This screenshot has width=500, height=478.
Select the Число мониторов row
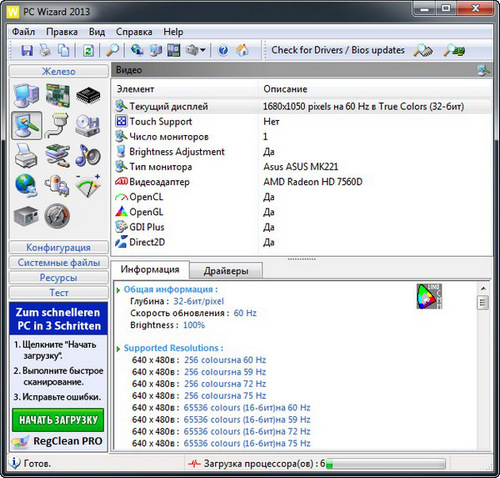click(302, 137)
